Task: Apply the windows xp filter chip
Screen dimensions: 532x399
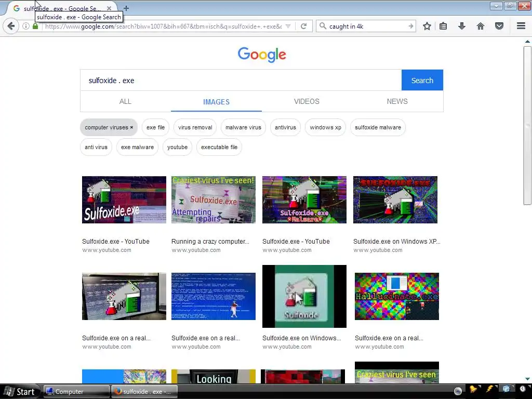Action: tap(325, 128)
